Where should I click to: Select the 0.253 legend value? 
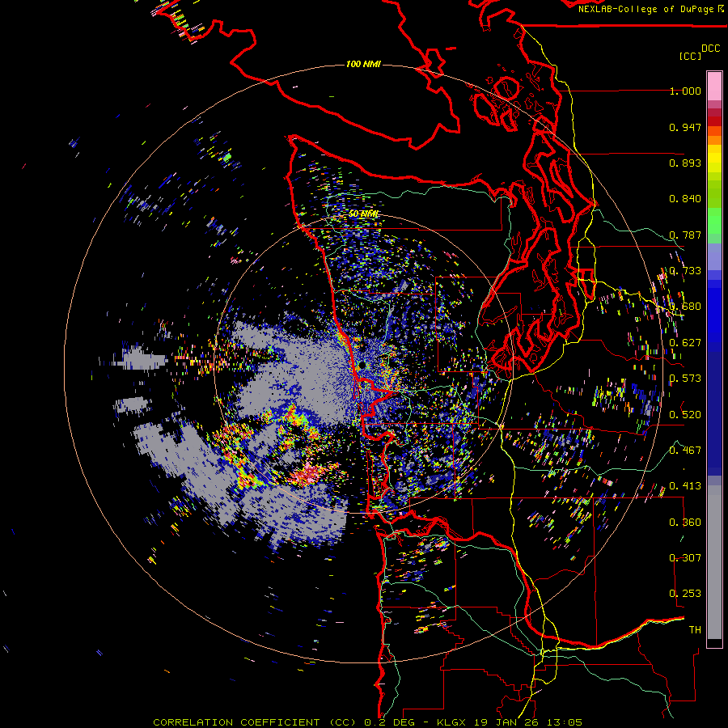coord(685,594)
